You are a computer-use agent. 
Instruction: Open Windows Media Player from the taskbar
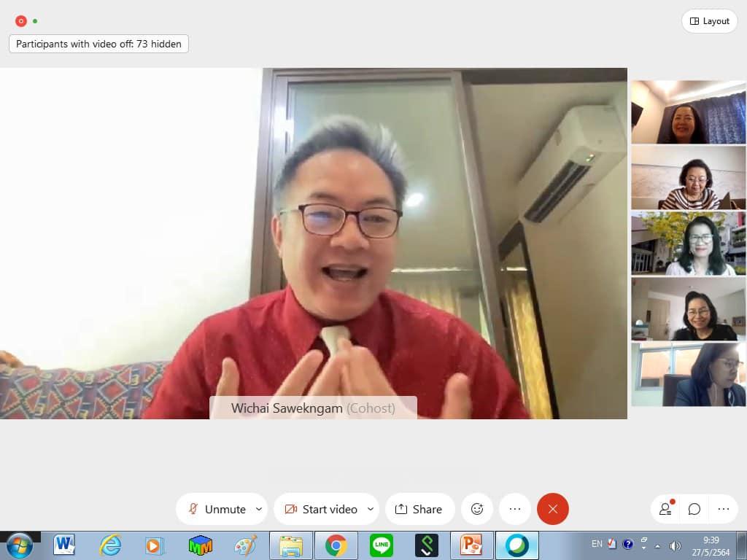click(x=155, y=545)
